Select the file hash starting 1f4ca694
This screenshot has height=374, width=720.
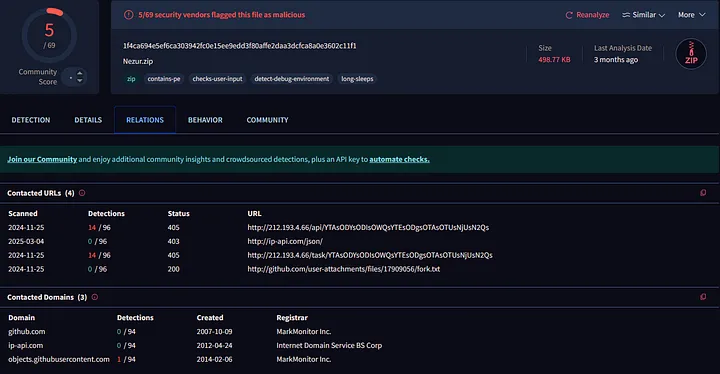(x=240, y=46)
